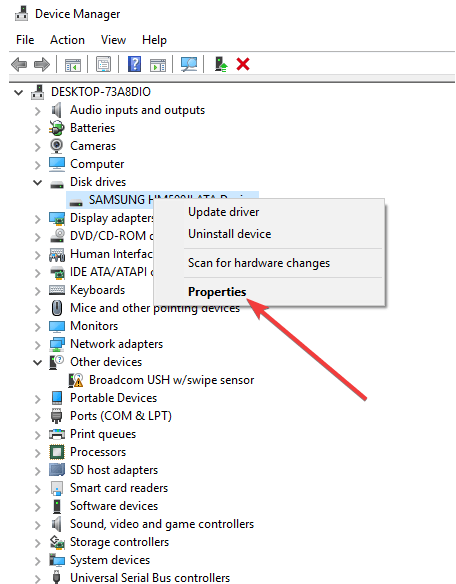Open the blue Help question-mark icon
Viewport: 456px width, 584px height.
pyautogui.click(x=134, y=64)
